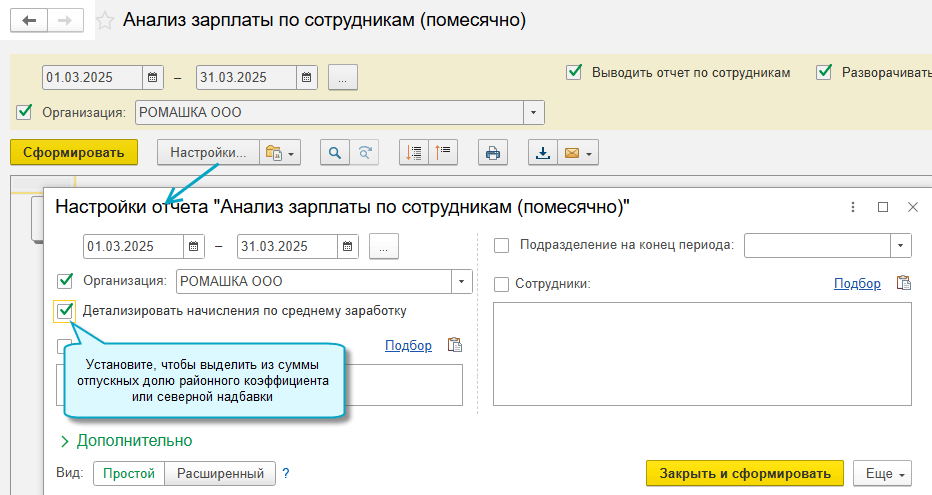Click the expand all groups icon
Viewport: 932px width, 495px height.
pos(413,153)
